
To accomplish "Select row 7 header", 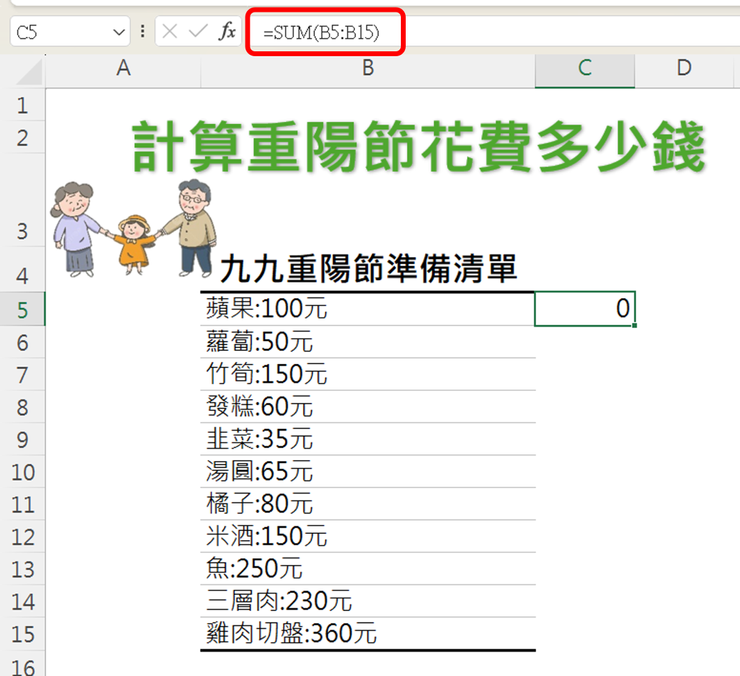I will coord(22,375).
